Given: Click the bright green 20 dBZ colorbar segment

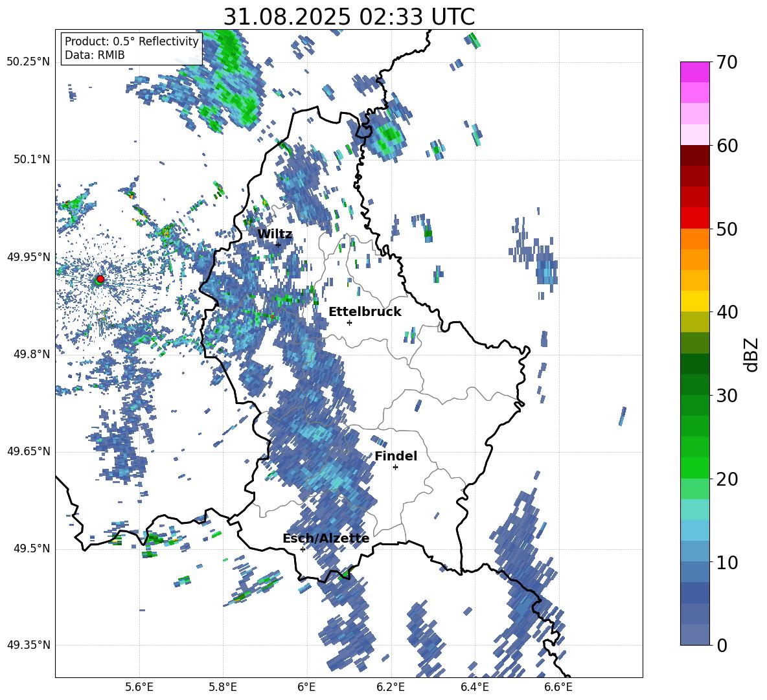Looking at the screenshot, I should 694,468.
